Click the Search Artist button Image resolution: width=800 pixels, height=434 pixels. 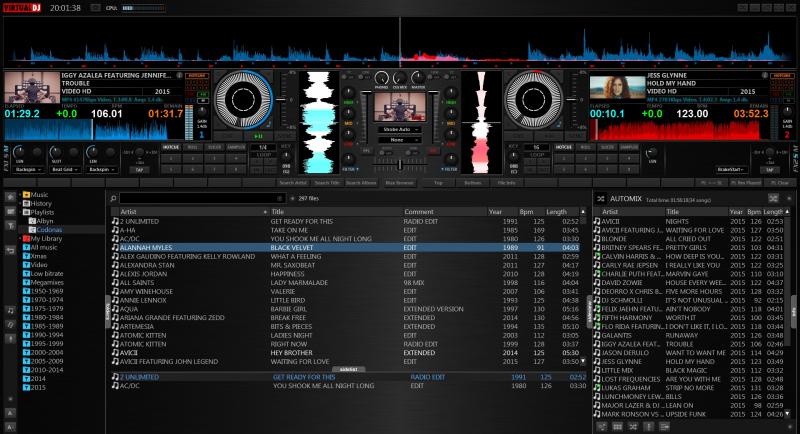coord(293,183)
